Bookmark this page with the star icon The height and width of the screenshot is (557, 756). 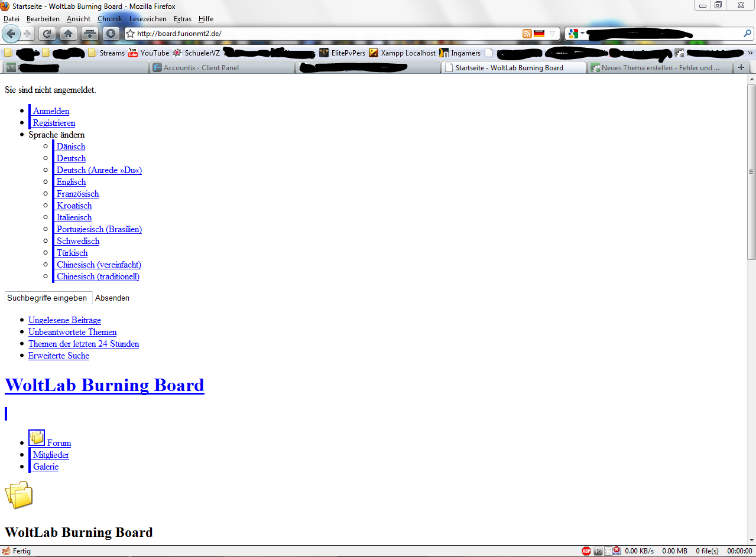coord(131,34)
